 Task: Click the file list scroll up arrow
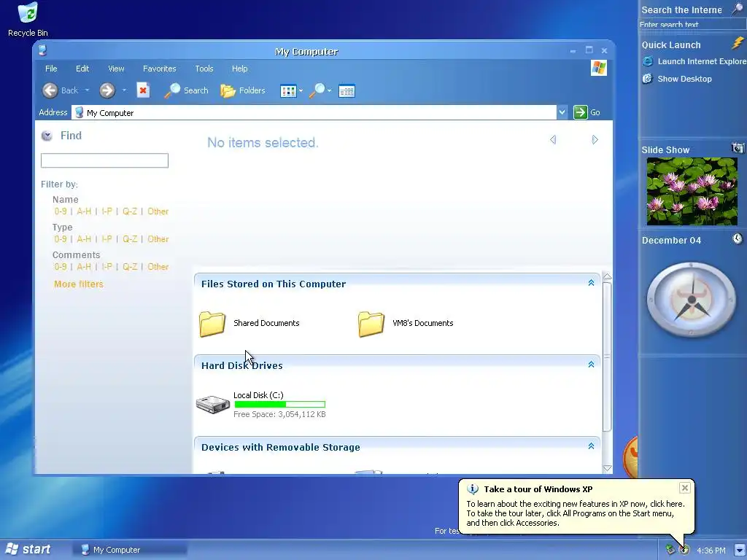tap(607, 276)
